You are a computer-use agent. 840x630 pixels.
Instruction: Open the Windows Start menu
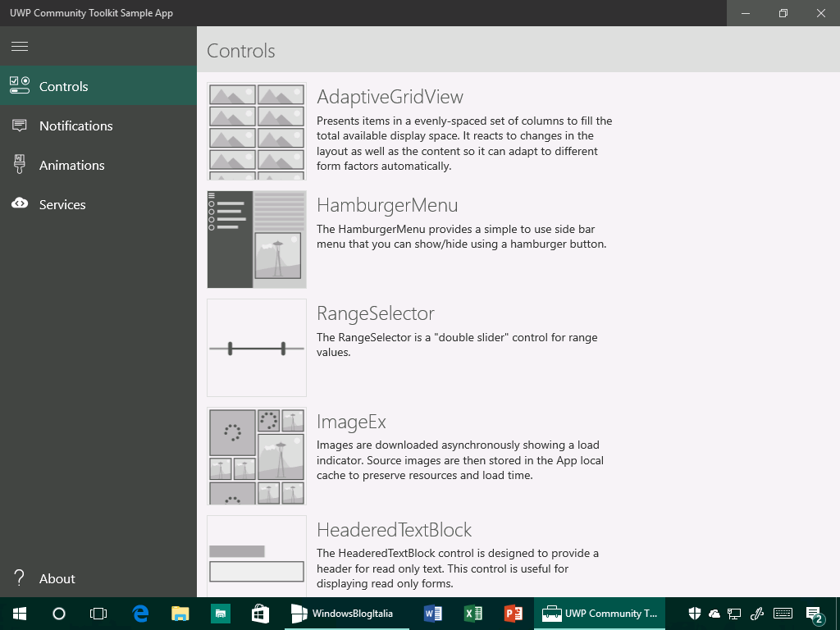[x=20, y=614]
